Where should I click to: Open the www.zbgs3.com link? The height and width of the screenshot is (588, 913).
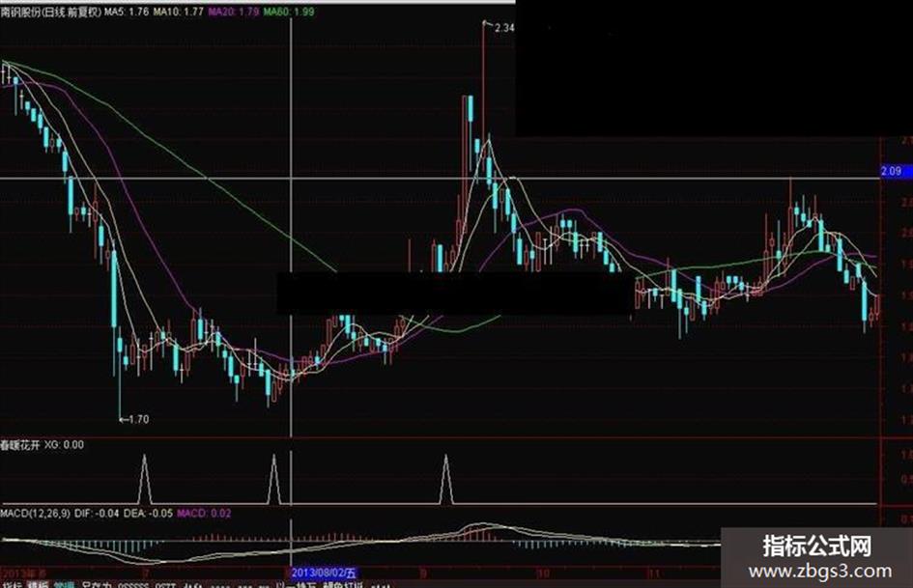(x=820, y=572)
